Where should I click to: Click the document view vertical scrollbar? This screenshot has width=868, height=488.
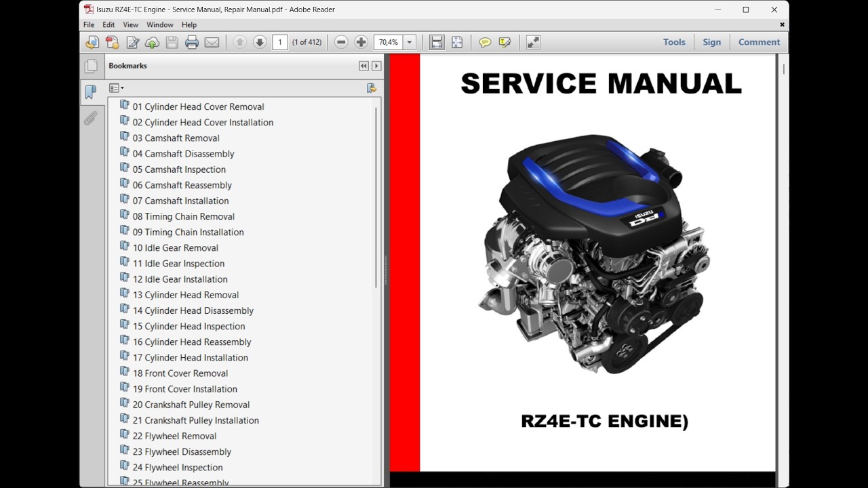pyautogui.click(x=784, y=69)
